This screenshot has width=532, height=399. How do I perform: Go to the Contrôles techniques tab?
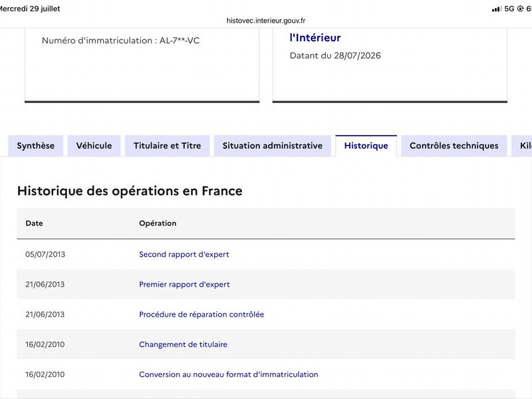[x=454, y=146]
